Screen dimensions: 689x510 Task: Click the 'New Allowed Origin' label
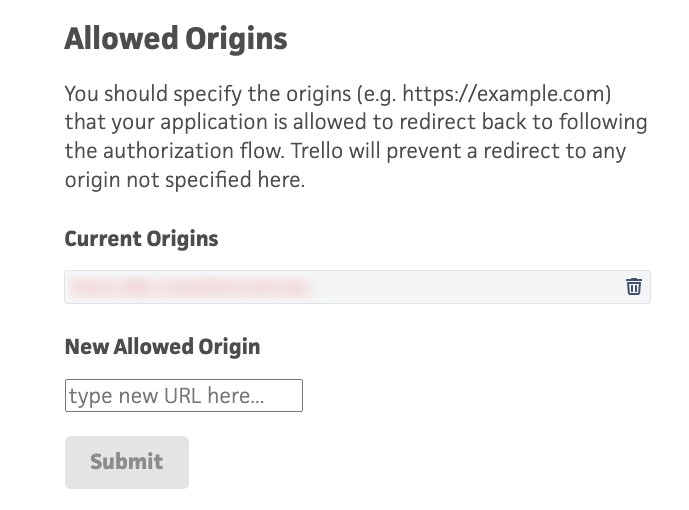(162, 347)
